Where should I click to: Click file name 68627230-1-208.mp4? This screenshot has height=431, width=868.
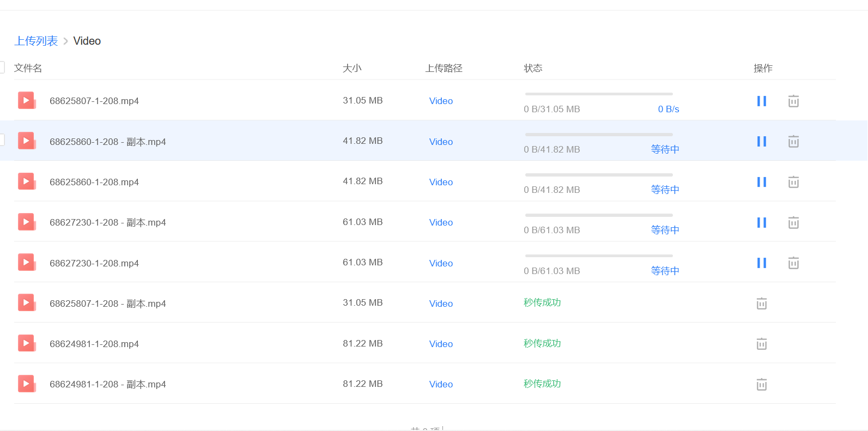(x=94, y=263)
